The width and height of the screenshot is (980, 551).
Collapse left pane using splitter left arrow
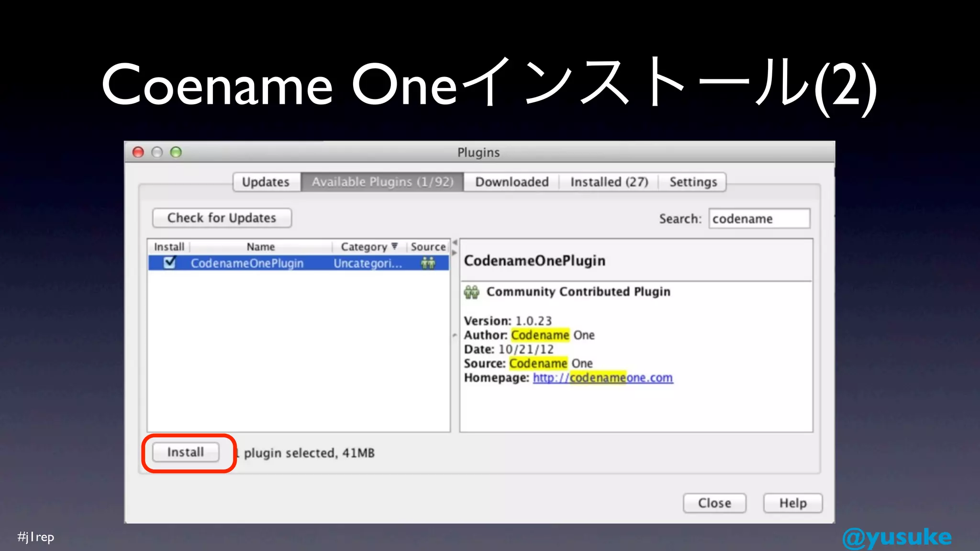click(455, 242)
